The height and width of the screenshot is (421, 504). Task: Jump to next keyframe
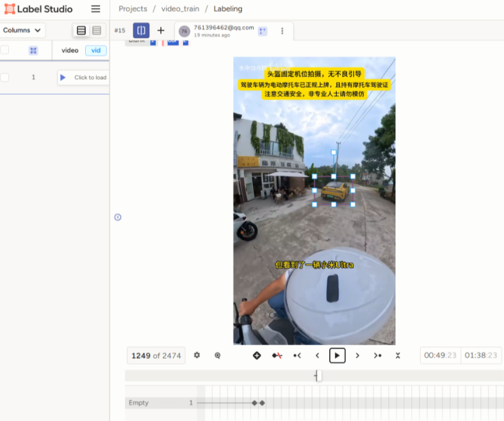377,355
